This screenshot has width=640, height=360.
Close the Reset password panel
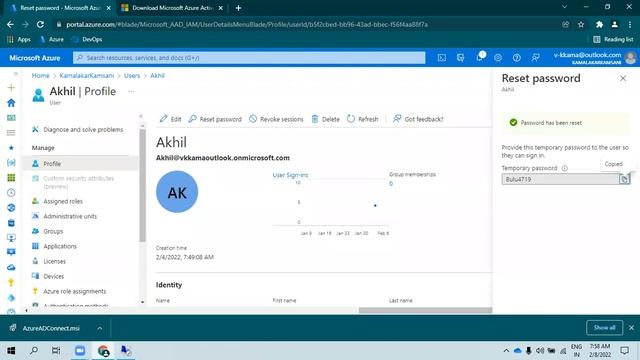coord(623,78)
